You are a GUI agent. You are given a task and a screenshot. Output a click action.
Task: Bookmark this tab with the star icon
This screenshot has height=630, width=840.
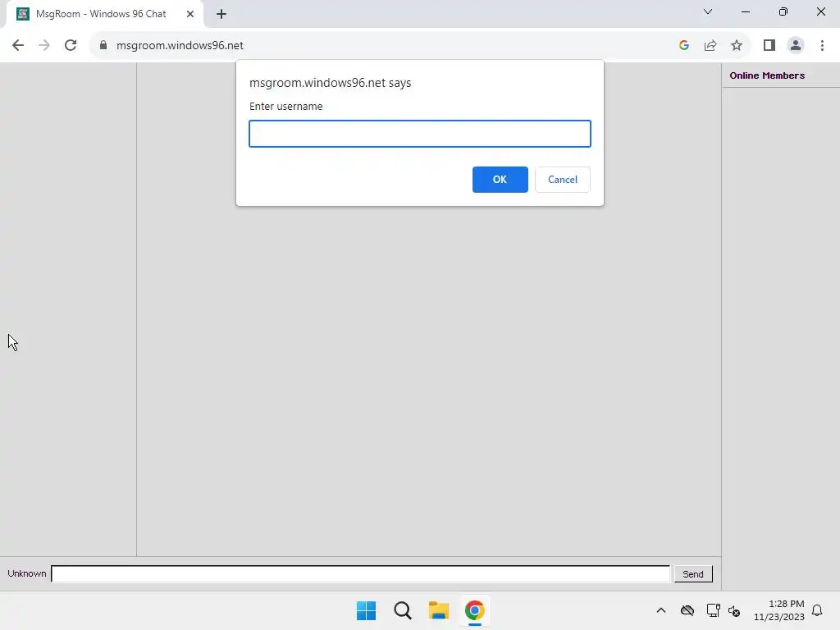(x=737, y=46)
